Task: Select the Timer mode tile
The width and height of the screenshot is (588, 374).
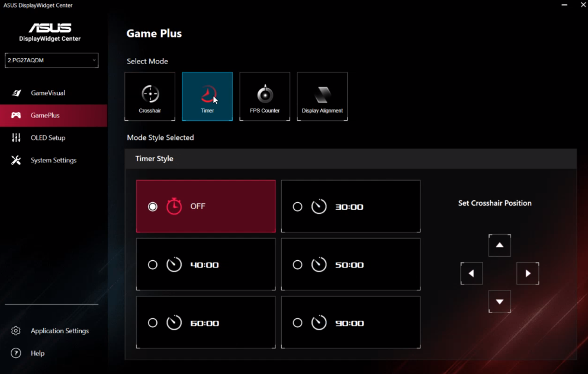Action: click(207, 97)
